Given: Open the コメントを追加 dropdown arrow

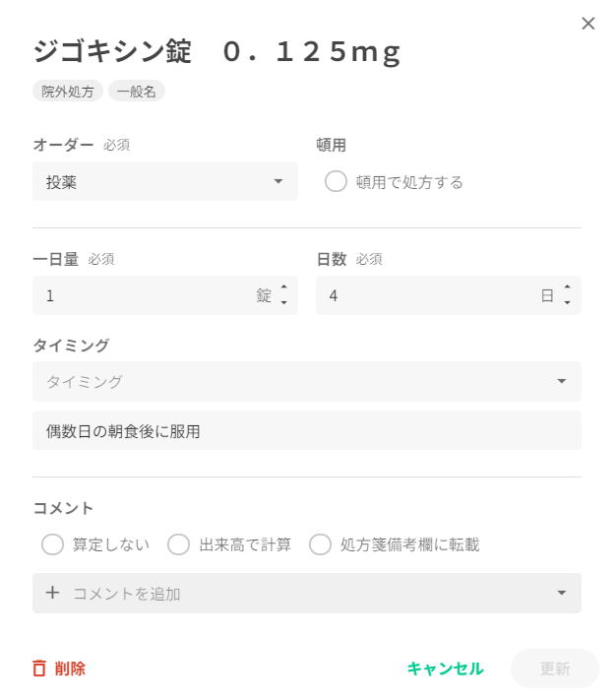Looking at the screenshot, I should [561, 593].
